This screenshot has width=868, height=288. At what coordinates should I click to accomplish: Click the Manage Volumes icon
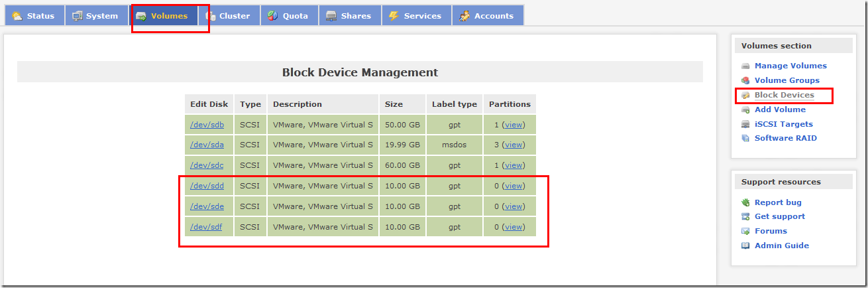pos(745,66)
